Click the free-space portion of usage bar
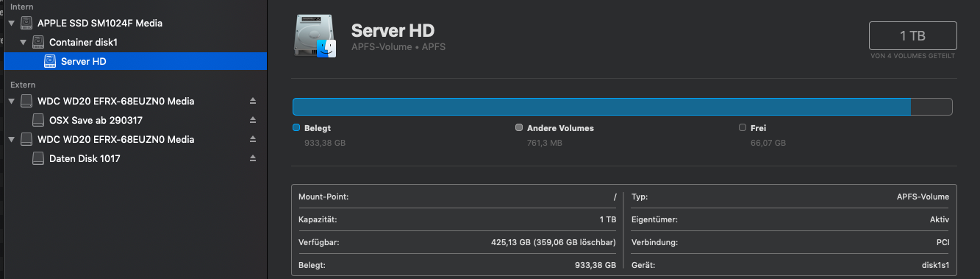980x279 pixels. click(x=931, y=107)
